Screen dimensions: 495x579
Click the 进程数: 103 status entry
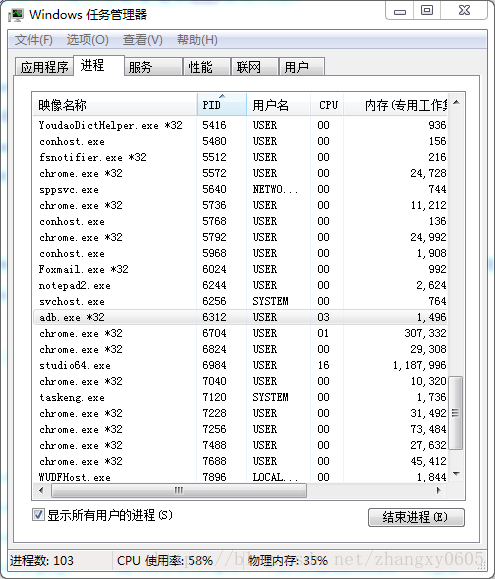tap(42, 561)
